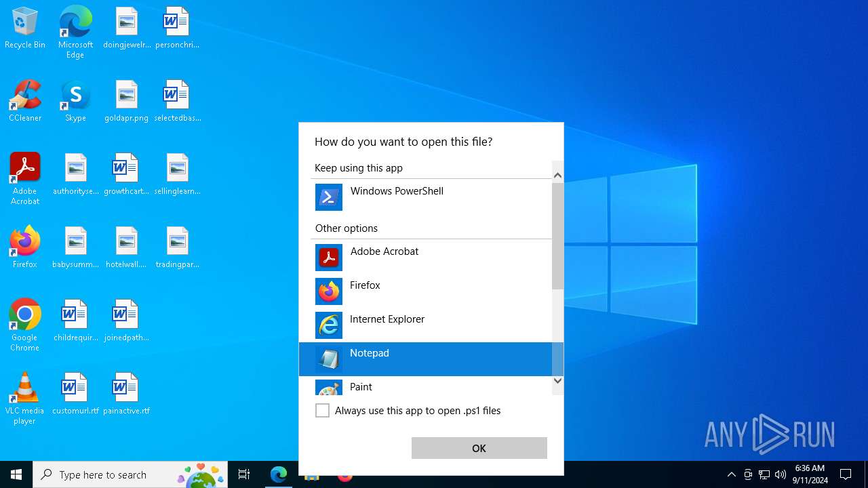Click the dialog scrollbar down arrow
The height and width of the screenshot is (488, 868).
point(557,380)
